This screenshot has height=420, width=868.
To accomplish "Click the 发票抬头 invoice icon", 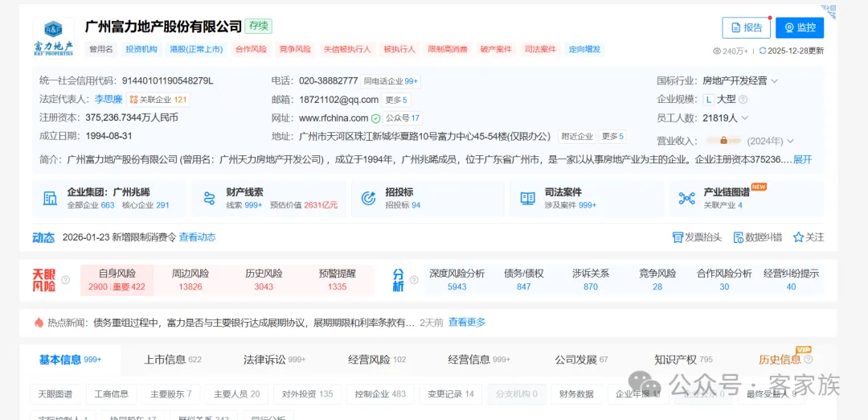I will click(678, 237).
